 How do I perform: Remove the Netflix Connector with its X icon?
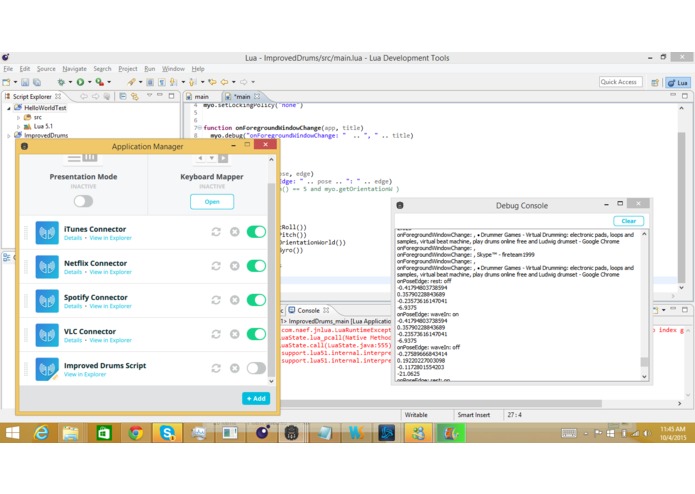[235, 266]
